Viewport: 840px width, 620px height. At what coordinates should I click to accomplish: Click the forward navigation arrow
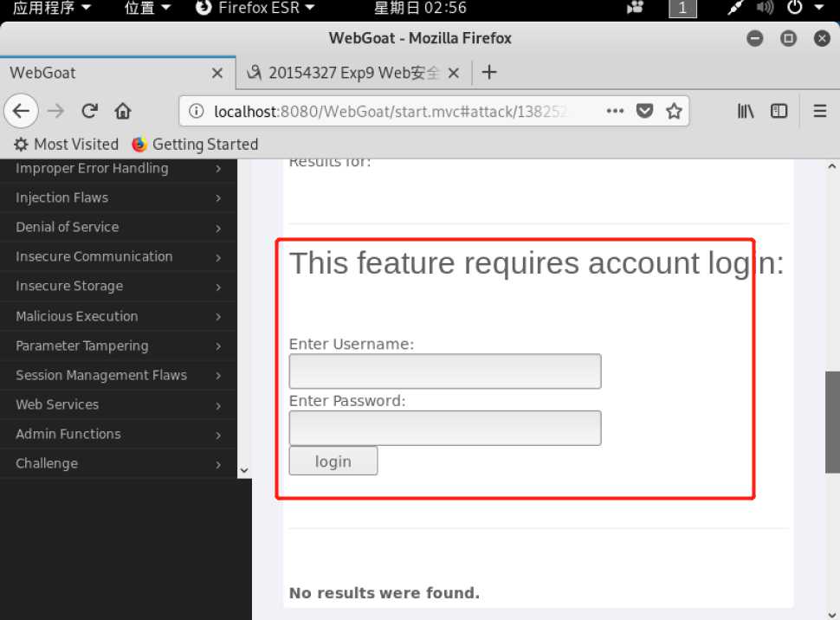click(x=55, y=111)
